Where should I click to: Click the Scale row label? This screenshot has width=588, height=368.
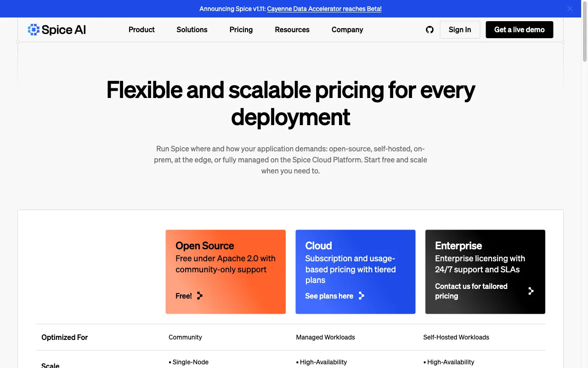[x=51, y=365]
